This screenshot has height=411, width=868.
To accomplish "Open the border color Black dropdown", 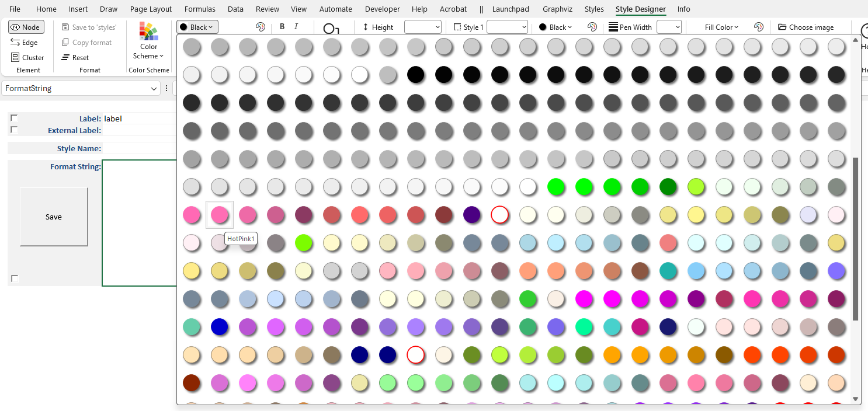I will (555, 27).
